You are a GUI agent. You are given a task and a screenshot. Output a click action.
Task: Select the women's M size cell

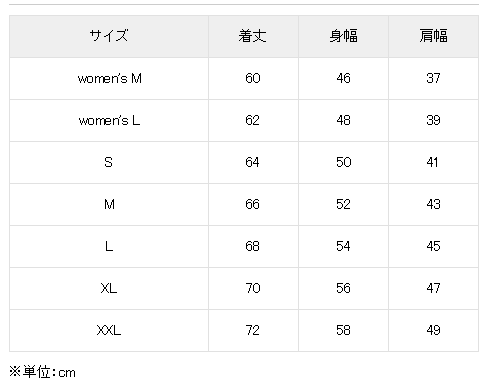click(109, 79)
